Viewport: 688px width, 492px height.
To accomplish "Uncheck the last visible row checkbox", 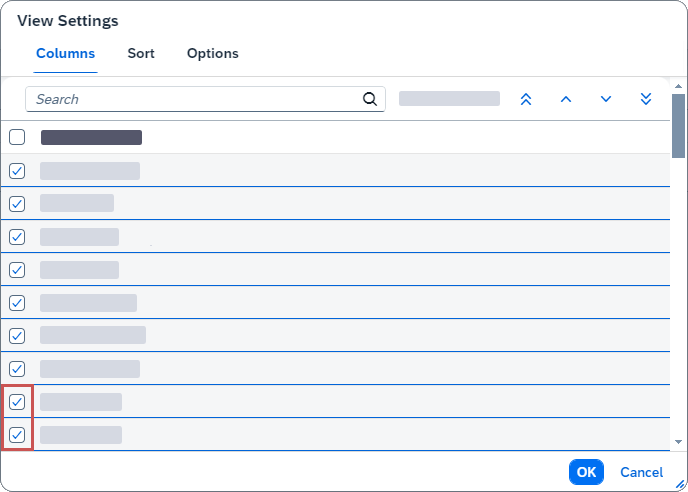I will [x=17, y=435].
